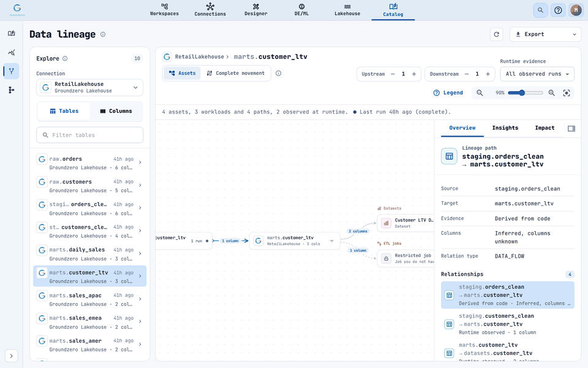Increase the Upstream depth
The height and width of the screenshot is (368, 588).
(x=414, y=74)
